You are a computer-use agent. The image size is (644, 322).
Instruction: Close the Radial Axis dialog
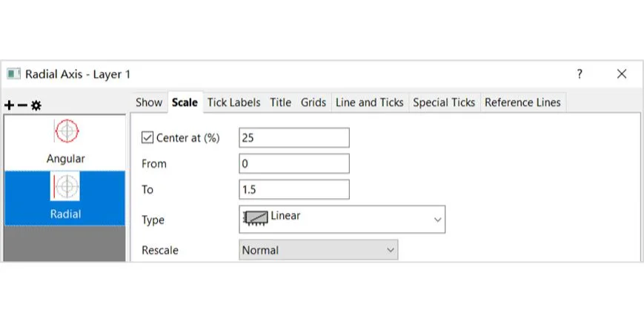tap(622, 74)
